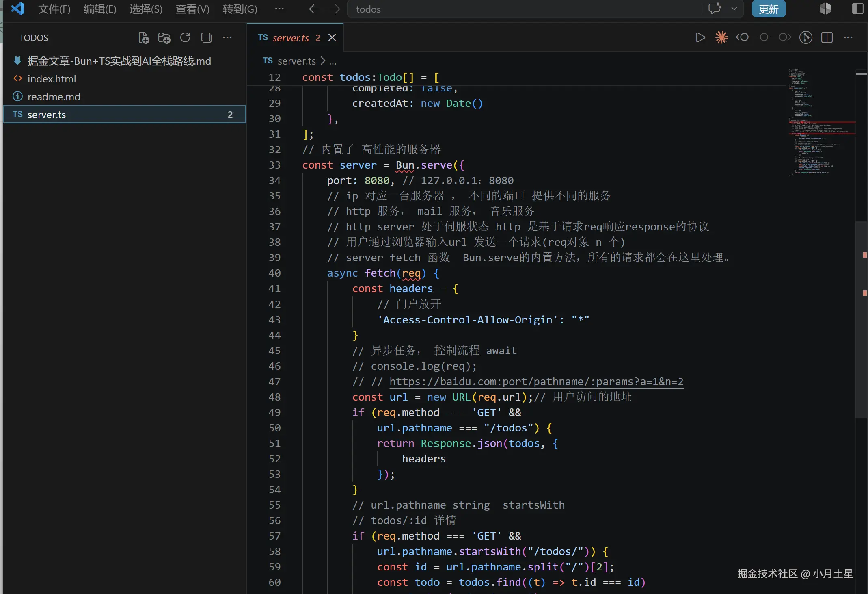Click the New File icon in explorer
The width and height of the screenshot is (868, 594).
144,38
